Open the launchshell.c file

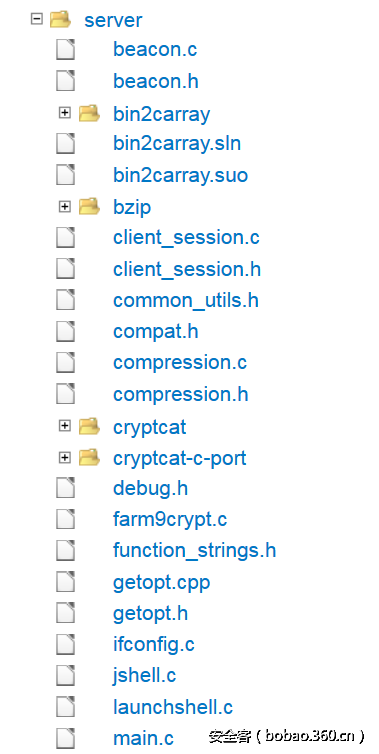click(x=173, y=707)
